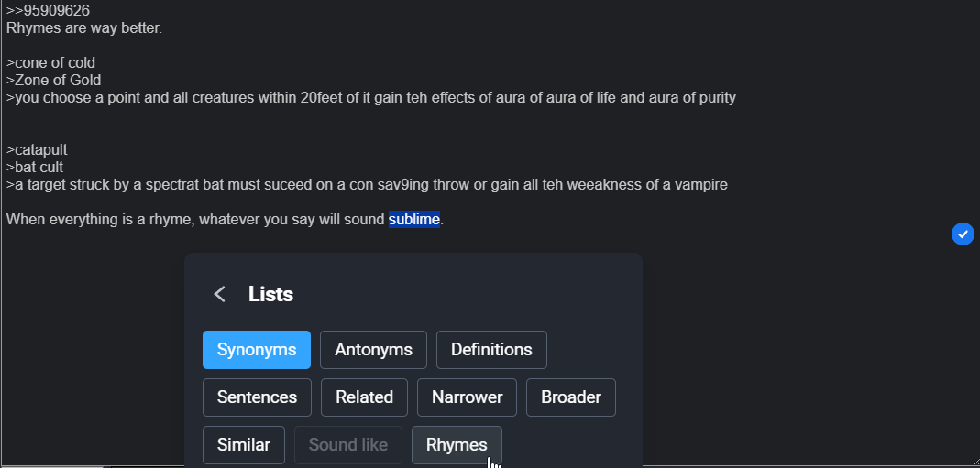Click the Lists panel heading
This screenshot has height=468, width=980.
tap(270, 294)
